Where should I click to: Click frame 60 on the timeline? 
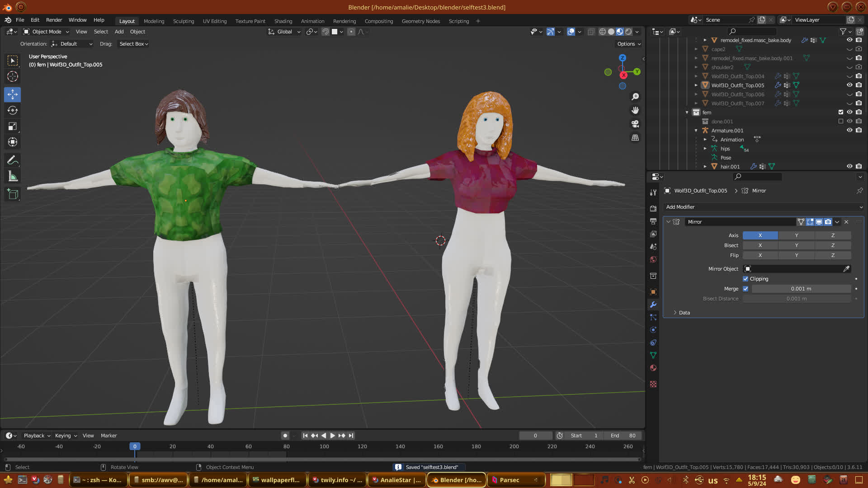tap(248, 446)
